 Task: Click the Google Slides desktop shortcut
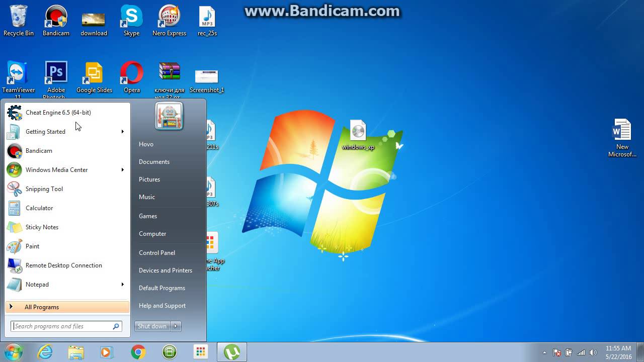pos(94,78)
